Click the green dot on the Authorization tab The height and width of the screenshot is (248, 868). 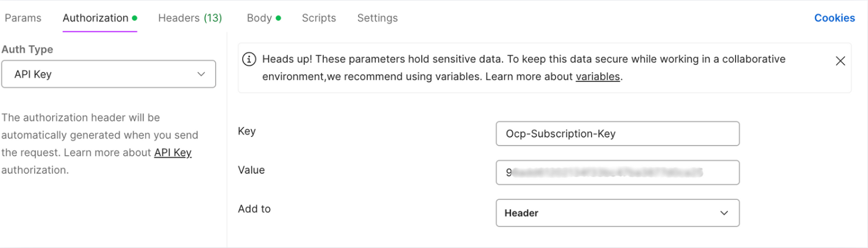(135, 18)
